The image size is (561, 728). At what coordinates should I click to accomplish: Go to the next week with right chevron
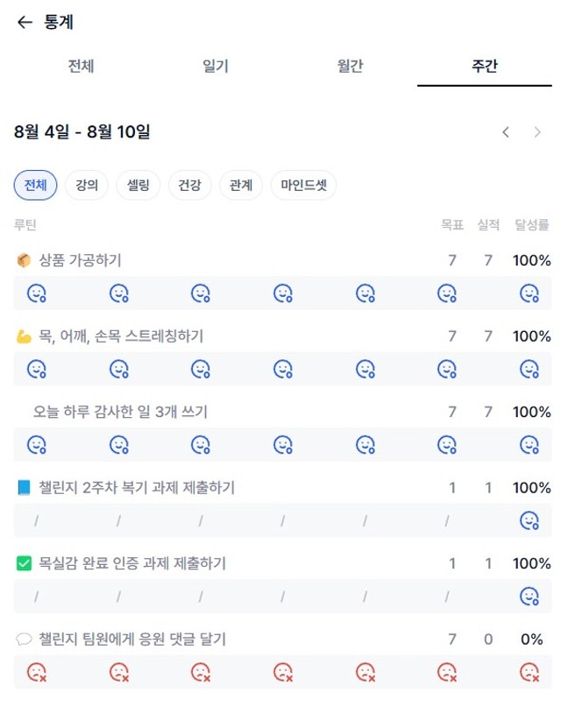[537, 132]
